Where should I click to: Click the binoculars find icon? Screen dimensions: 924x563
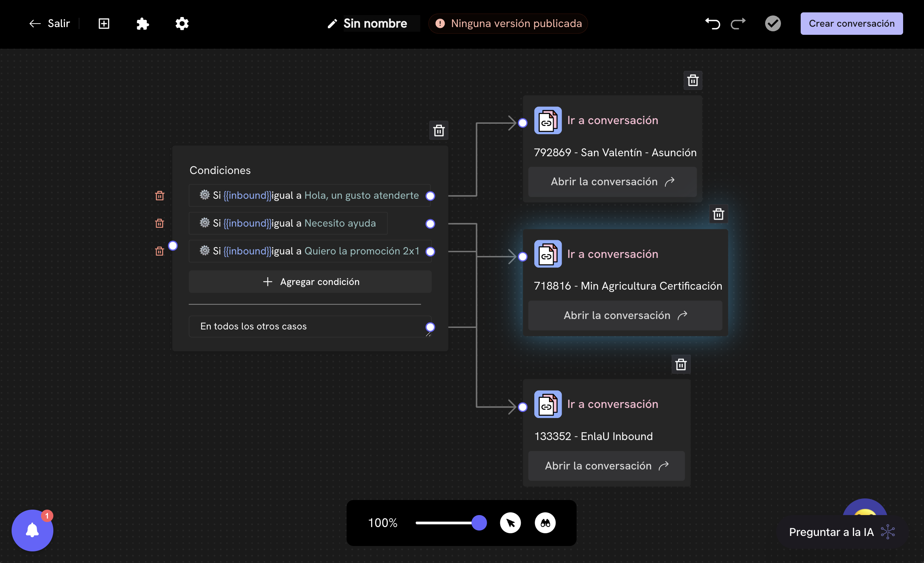tap(545, 523)
